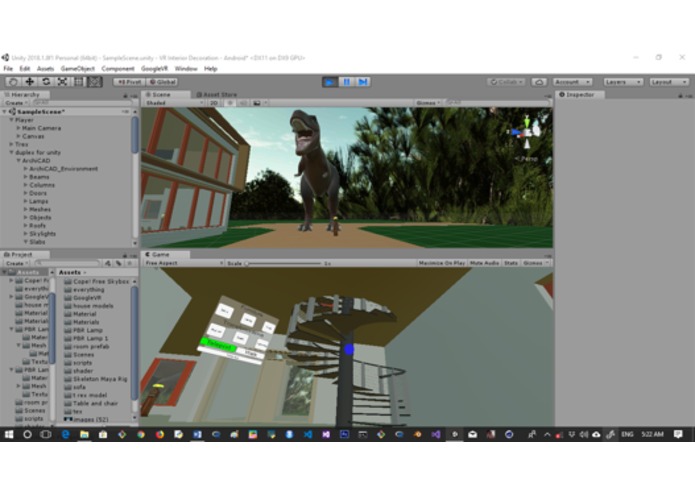Open File Explorer from the taskbar
The width and height of the screenshot is (695, 494).
tap(84, 435)
